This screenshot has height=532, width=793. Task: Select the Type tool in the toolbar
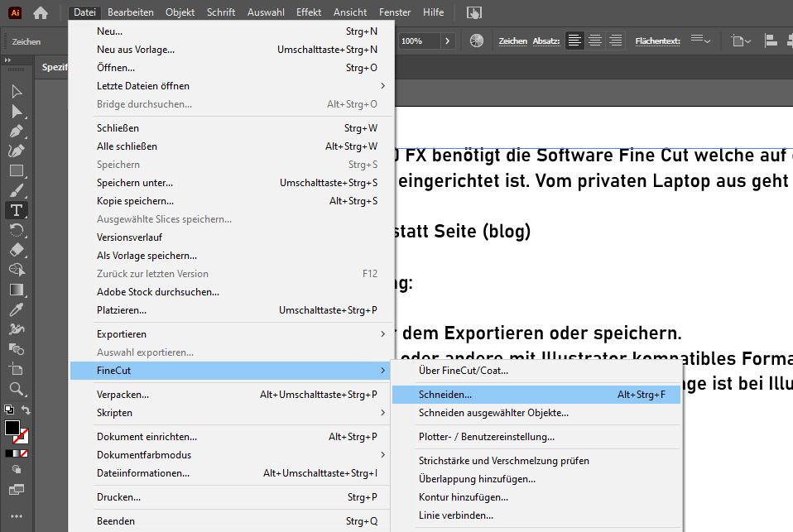(x=16, y=210)
